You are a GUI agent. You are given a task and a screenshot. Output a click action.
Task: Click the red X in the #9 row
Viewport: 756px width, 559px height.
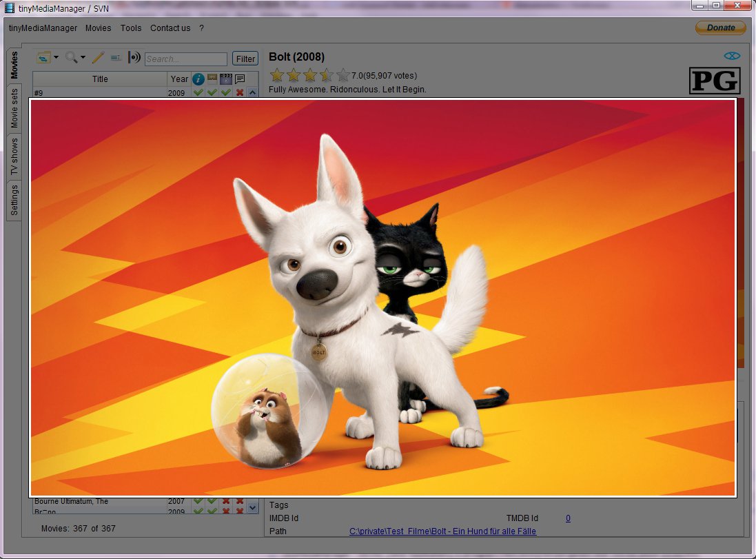click(x=240, y=92)
